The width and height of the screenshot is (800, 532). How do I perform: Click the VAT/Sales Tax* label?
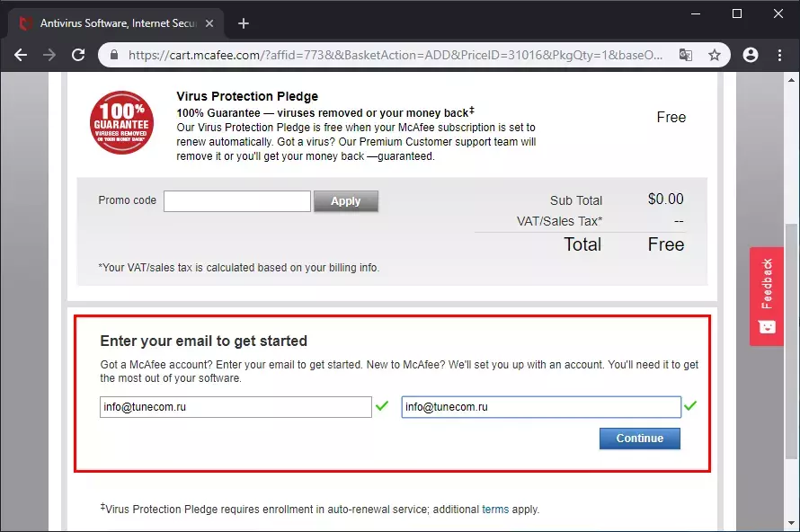pyautogui.click(x=559, y=221)
